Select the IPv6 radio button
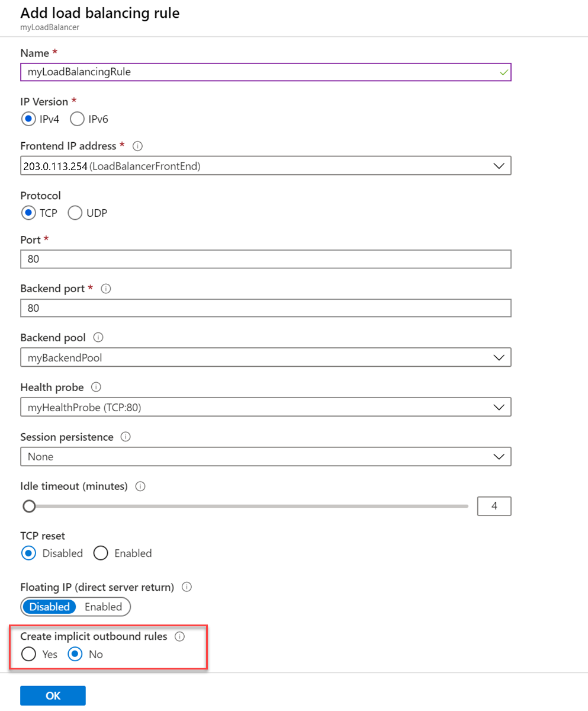588x711 pixels. (77, 118)
